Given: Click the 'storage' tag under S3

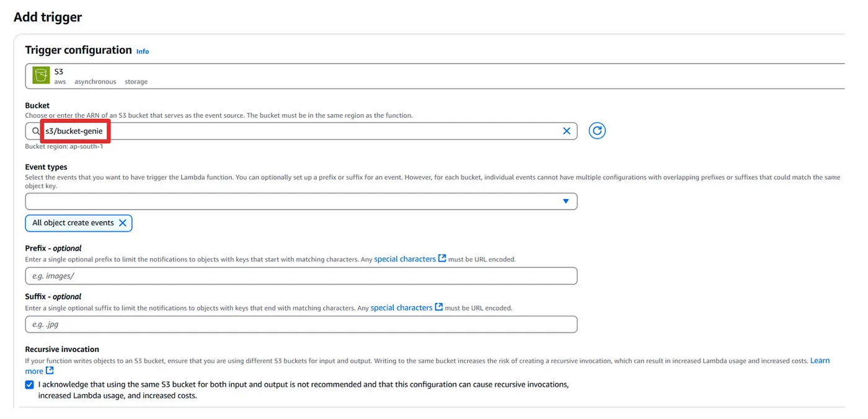Looking at the screenshot, I should click(136, 82).
